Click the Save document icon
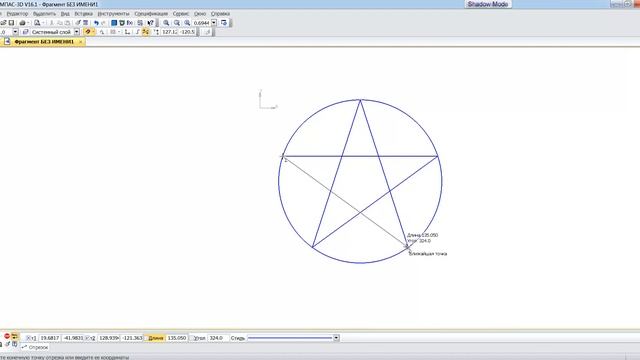Screen dimensions: 640x360 [x=11, y=23]
